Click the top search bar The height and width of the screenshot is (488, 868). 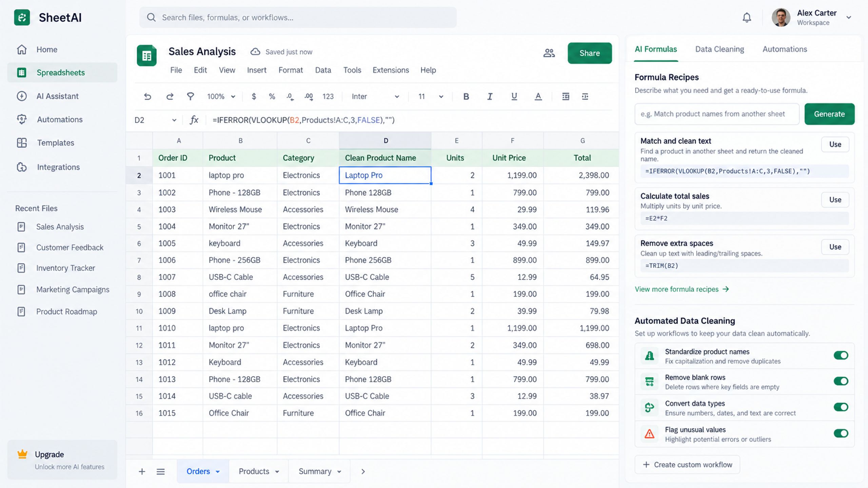pyautogui.click(x=298, y=18)
